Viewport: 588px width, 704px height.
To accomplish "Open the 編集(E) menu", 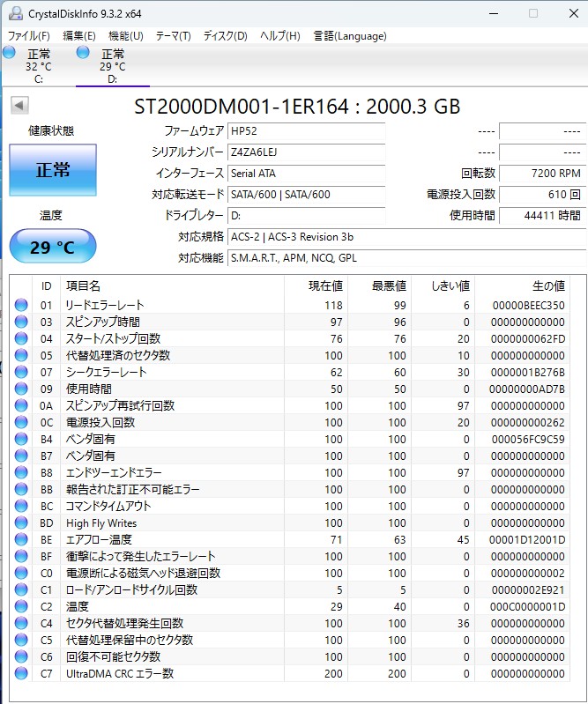I will point(79,36).
